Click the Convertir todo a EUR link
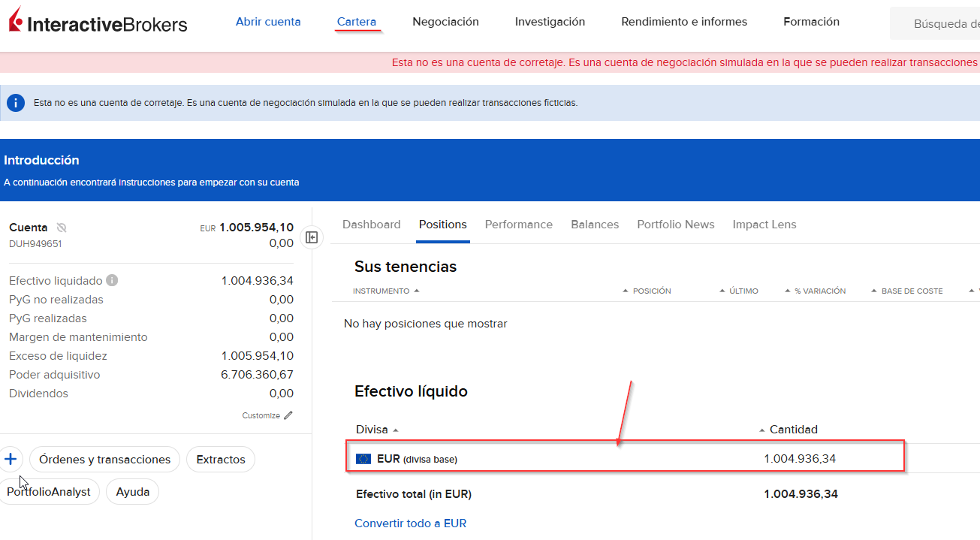The image size is (980, 540). tap(410, 523)
